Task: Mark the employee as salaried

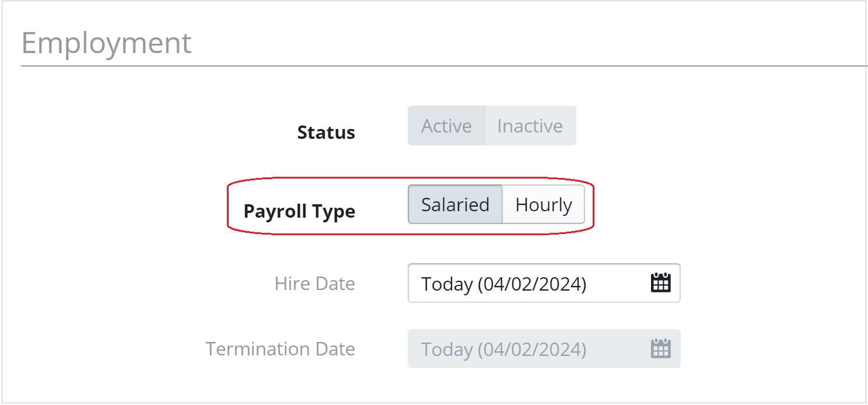Action: (x=455, y=204)
